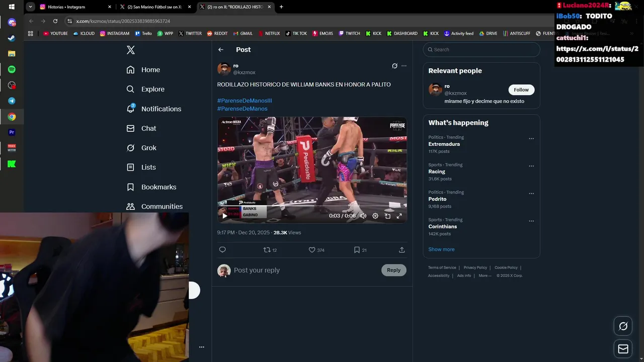Screen dimensions: 644x362
Task: Open Grok in X sidebar
Action: tap(141, 148)
